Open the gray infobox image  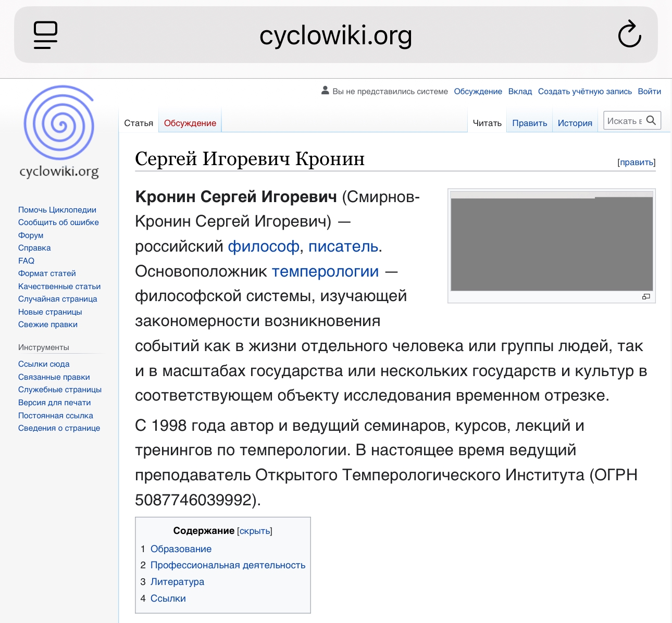(x=552, y=241)
